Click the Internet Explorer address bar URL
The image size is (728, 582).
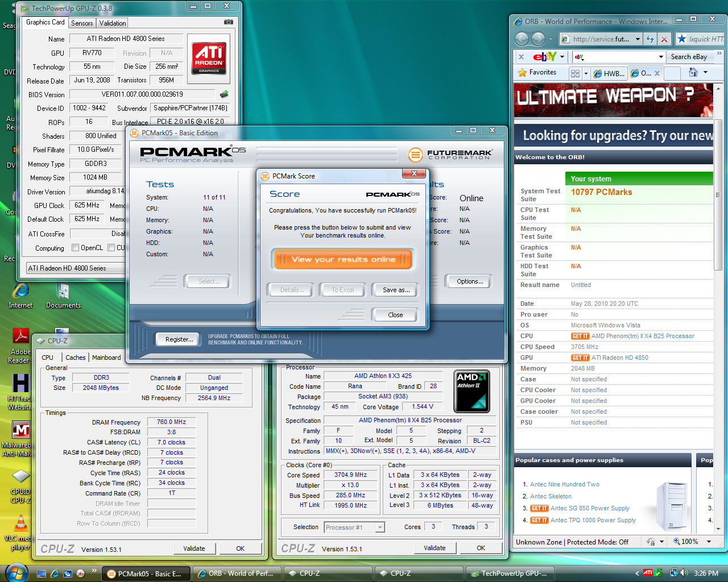click(x=601, y=39)
